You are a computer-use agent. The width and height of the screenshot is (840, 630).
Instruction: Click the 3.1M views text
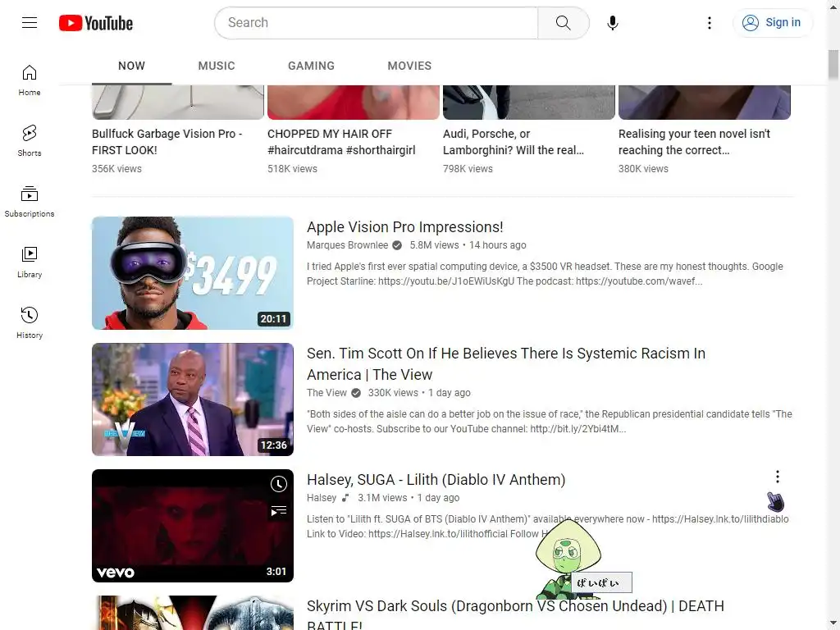click(x=382, y=498)
